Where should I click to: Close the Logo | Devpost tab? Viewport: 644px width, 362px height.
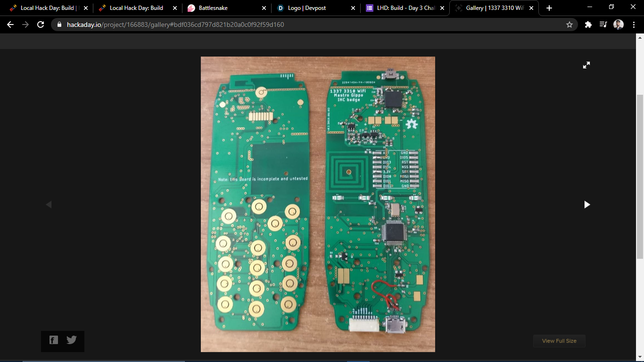[353, 8]
